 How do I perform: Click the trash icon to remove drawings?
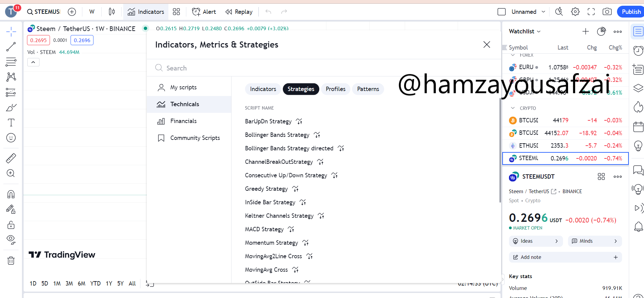(11, 261)
